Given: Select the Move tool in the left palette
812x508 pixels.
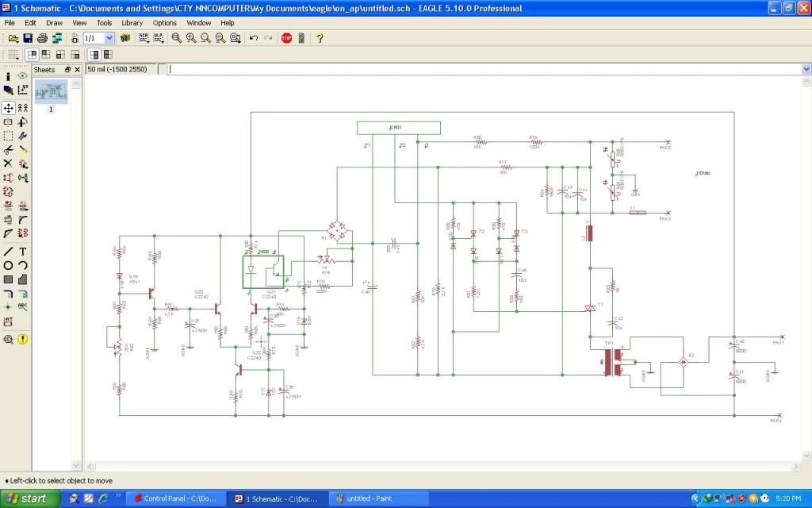Looking at the screenshot, I should point(8,108).
